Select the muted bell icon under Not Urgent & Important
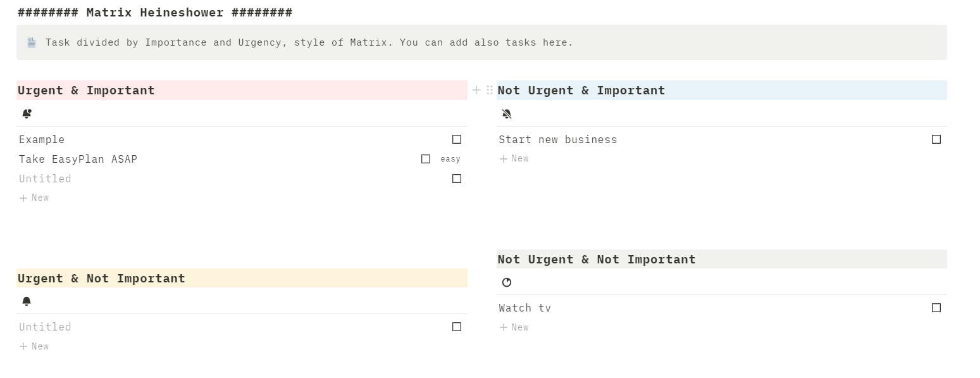The image size is (980, 378). coord(506,113)
